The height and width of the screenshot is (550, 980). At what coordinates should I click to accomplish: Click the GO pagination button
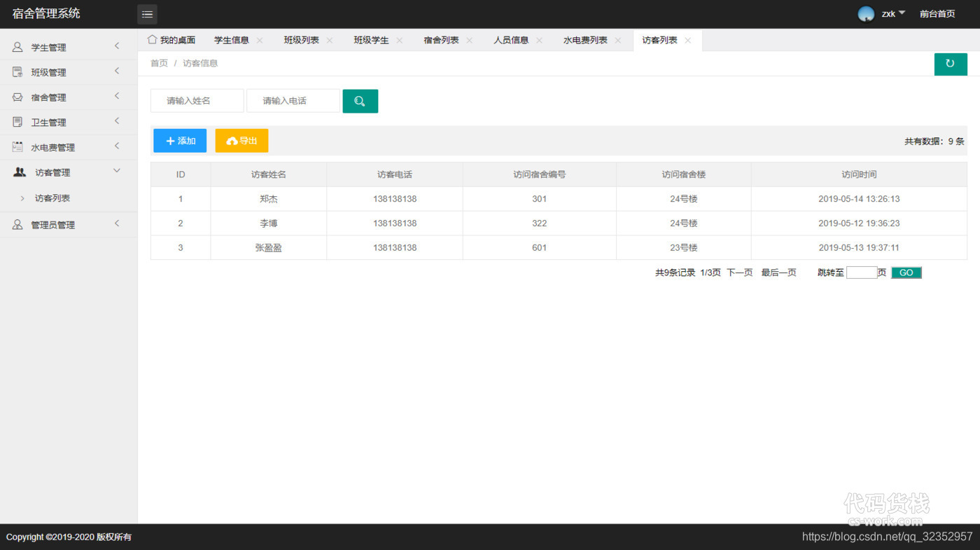coord(906,273)
